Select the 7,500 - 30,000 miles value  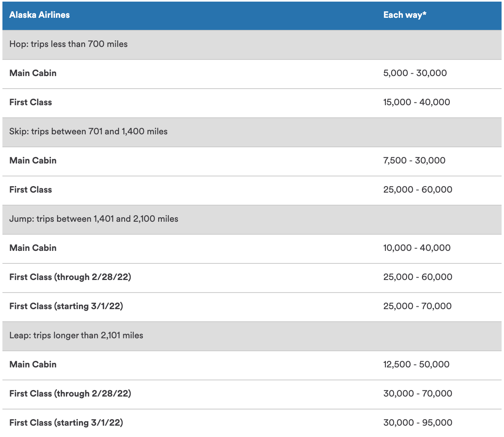414,161
